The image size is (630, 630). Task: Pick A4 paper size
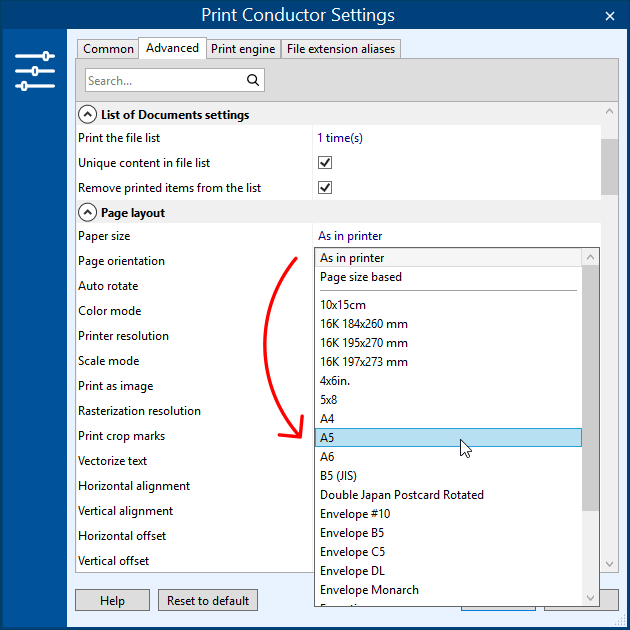448,419
